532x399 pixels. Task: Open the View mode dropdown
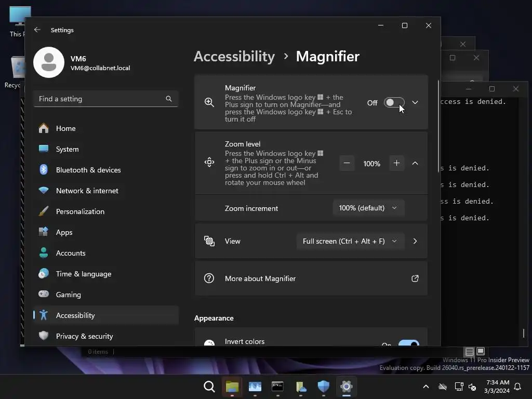point(350,241)
